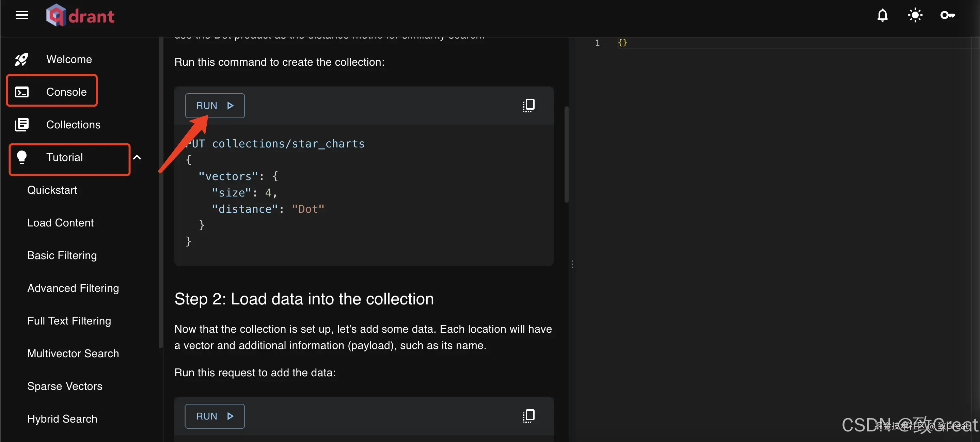Screen dimensions: 980x442
Task: Copy the star_charts collection code snippet
Action: (x=528, y=105)
